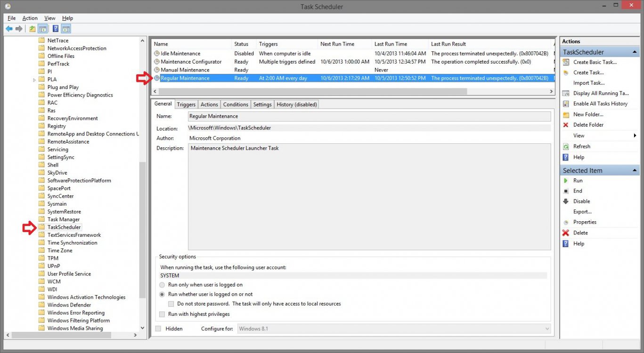This screenshot has height=353, width=644.
Task: Click Export... under Selected Item
Action: [582, 212]
